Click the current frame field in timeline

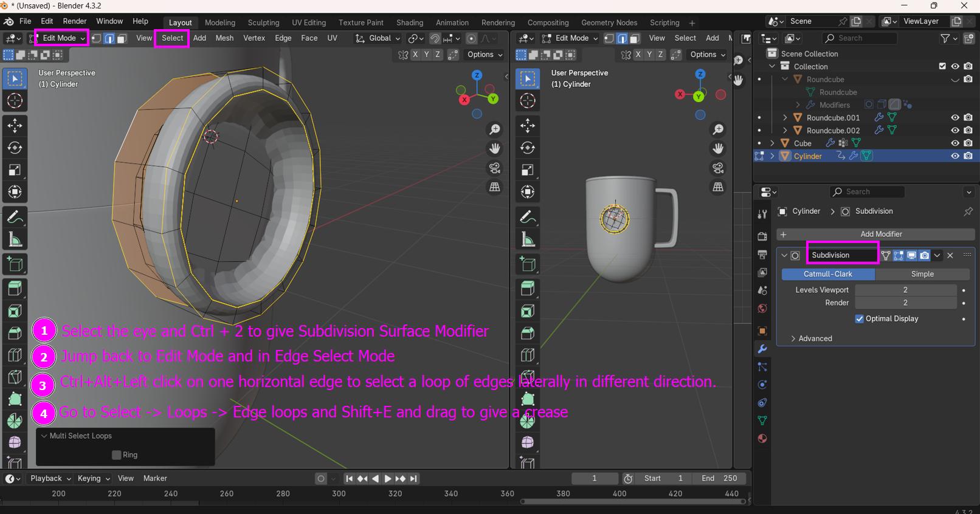pos(595,478)
